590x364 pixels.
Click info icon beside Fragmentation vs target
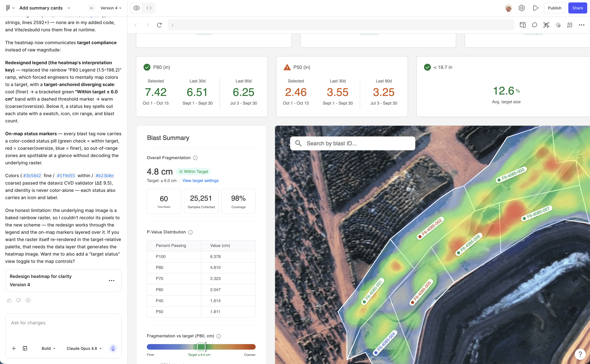219,336
